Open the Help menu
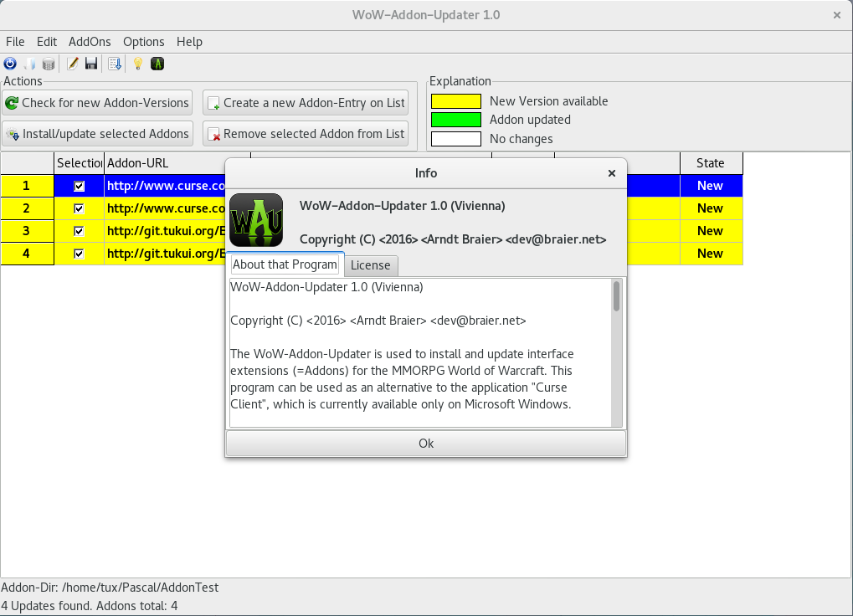 coord(189,42)
